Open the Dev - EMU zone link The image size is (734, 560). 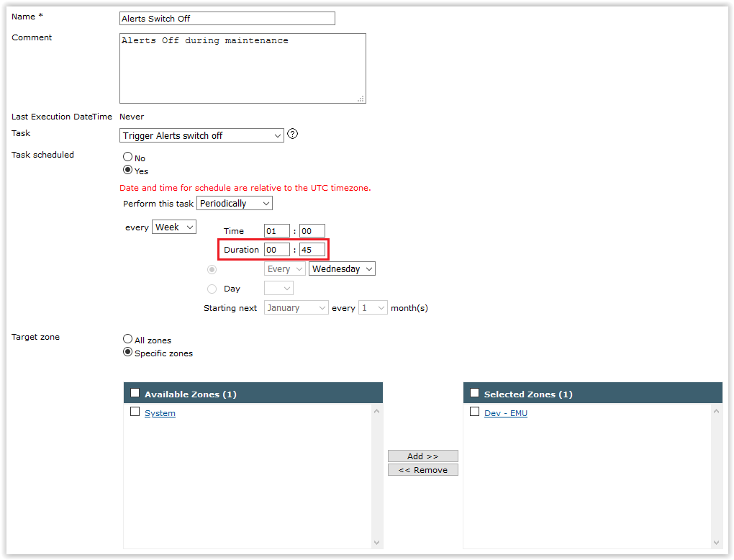coord(506,413)
